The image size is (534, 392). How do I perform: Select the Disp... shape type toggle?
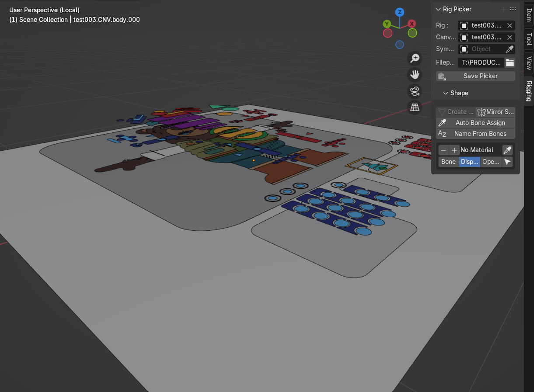point(469,162)
